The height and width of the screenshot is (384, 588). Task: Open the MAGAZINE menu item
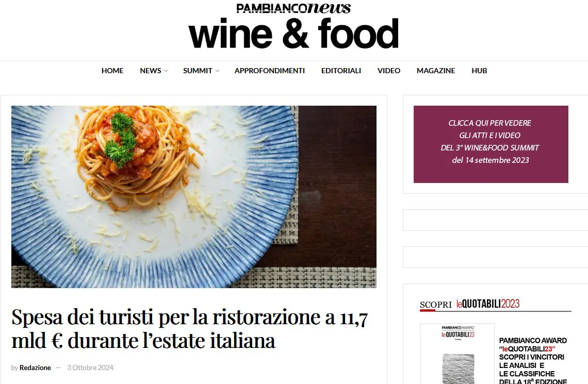click(436, 71)
